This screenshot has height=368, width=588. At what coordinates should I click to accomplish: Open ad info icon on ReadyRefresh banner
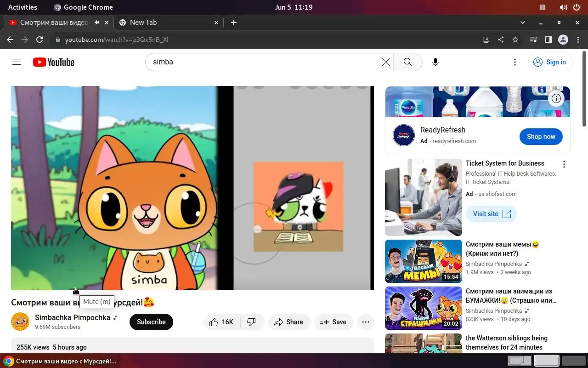[x=556, y=98]
